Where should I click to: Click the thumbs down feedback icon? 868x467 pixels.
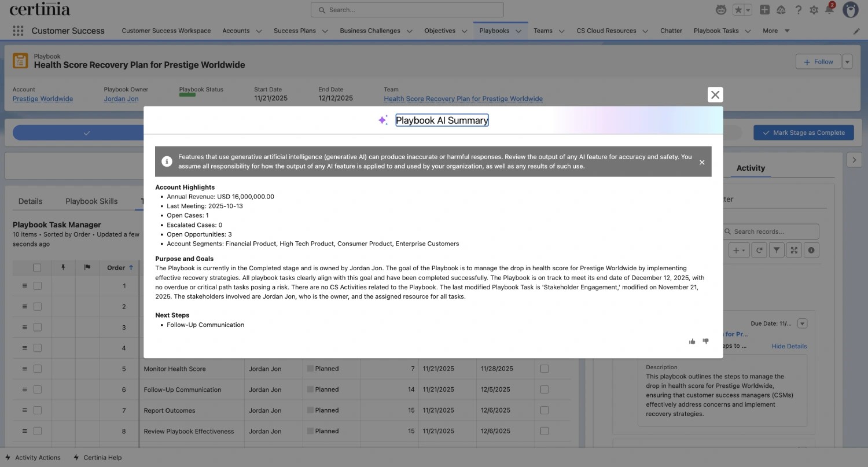point(705,341)
